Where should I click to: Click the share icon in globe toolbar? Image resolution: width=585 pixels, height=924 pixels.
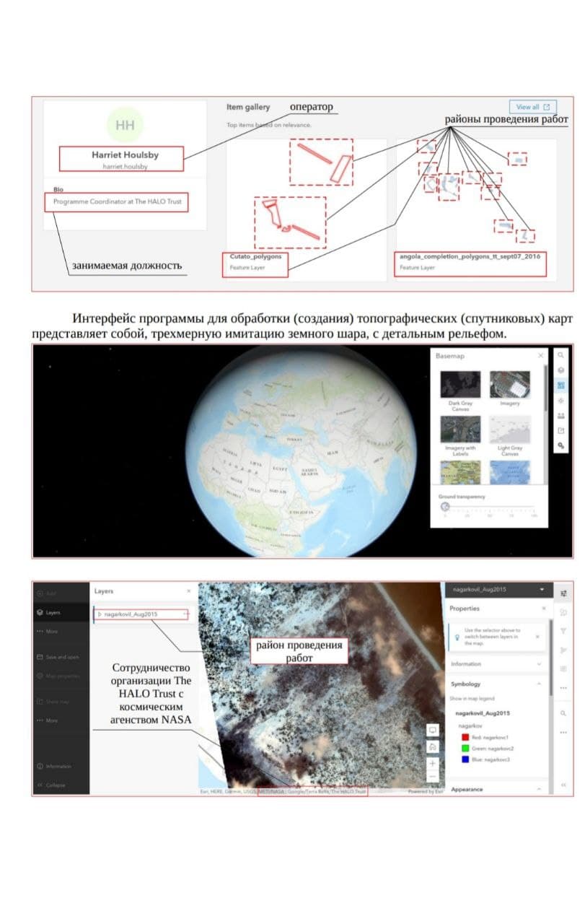[x=560, y=431]
